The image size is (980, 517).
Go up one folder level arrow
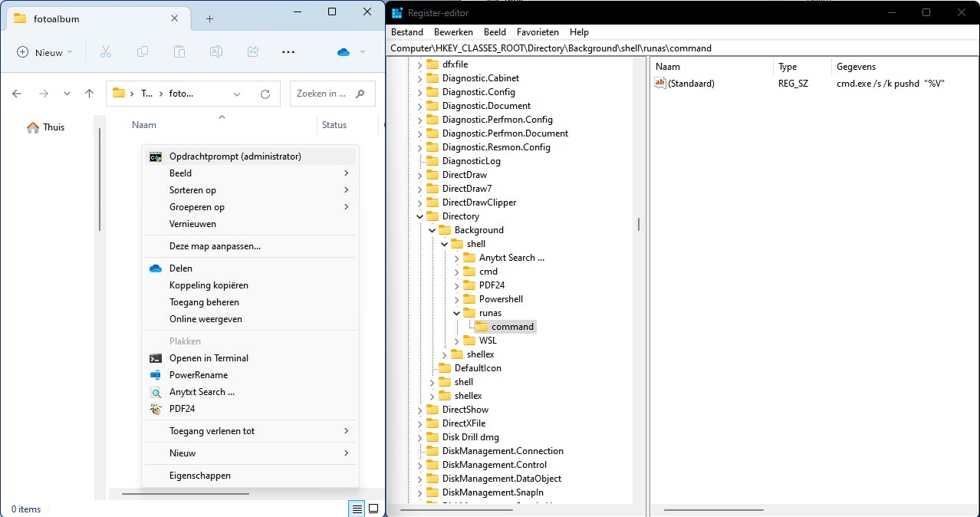tap(89, 94)
